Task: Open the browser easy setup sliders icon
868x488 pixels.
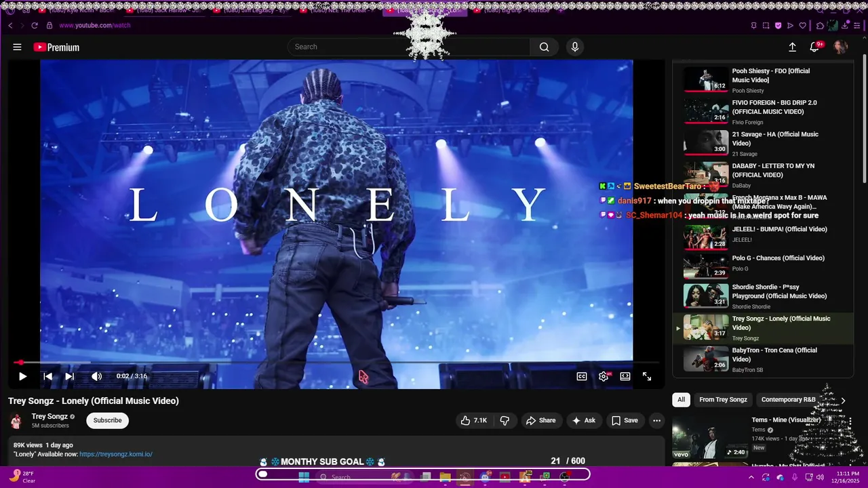Action: [858, 26]
